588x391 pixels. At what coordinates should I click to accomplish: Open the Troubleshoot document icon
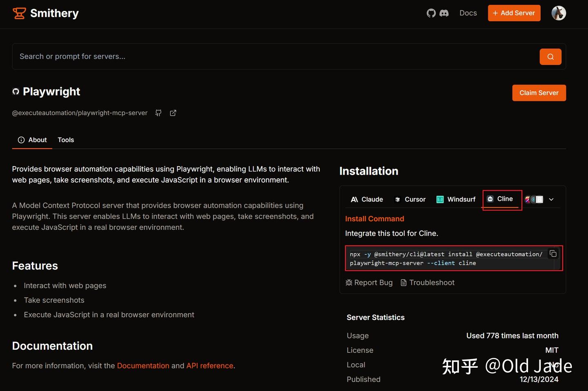pos(403,282)
